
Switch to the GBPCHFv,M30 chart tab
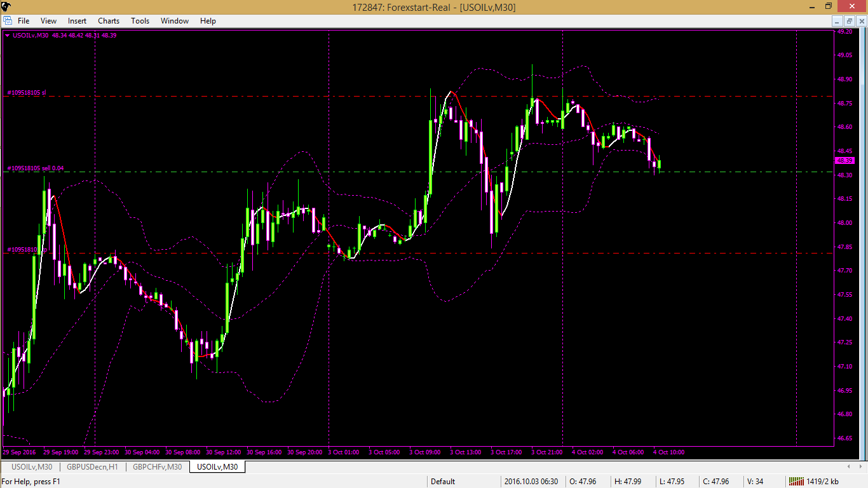click(157, 467)
